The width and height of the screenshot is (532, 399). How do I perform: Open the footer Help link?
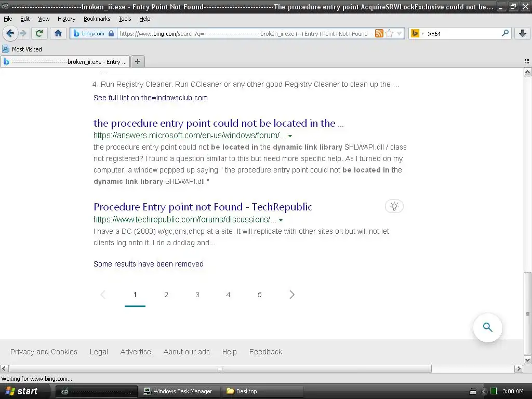[229, 352]
